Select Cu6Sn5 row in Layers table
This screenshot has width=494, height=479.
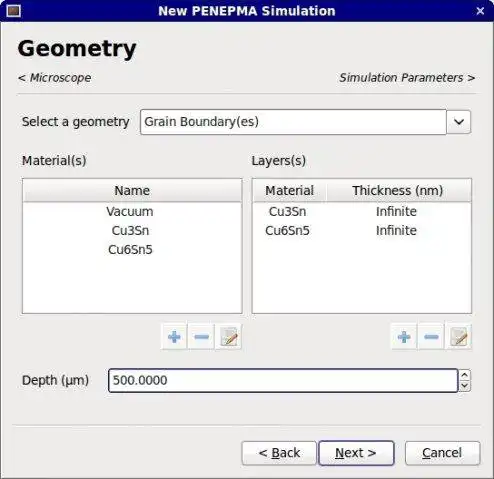(362, 231)
